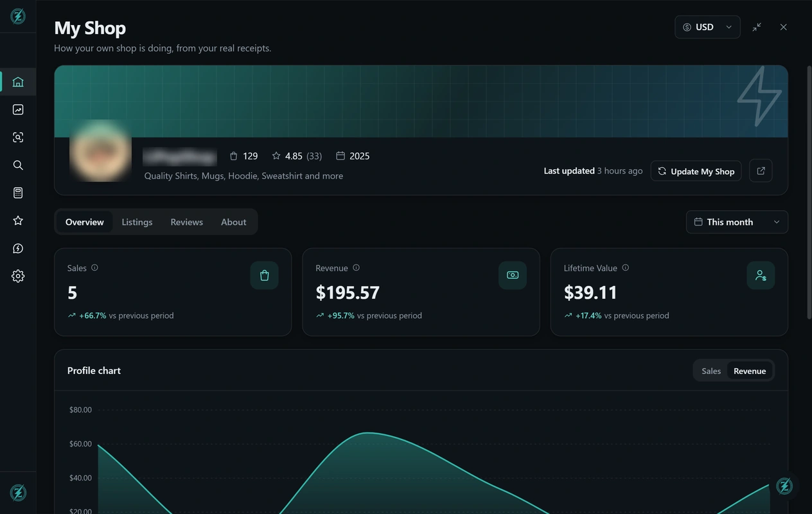The image size is (812, 514).
Task: Close the My Shop panel with X
Action: click(783, 27)
